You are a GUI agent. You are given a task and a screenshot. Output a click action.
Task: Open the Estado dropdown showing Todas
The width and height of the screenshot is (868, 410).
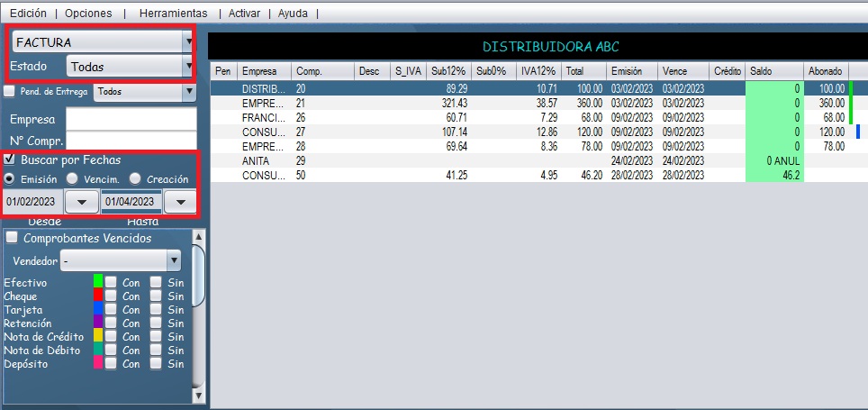(x=187, y=66)
